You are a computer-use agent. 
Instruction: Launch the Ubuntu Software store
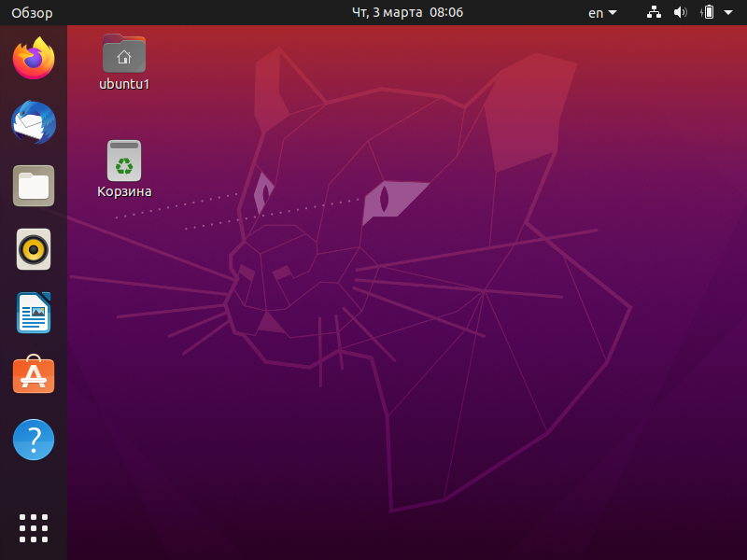[x=33, y=376]
